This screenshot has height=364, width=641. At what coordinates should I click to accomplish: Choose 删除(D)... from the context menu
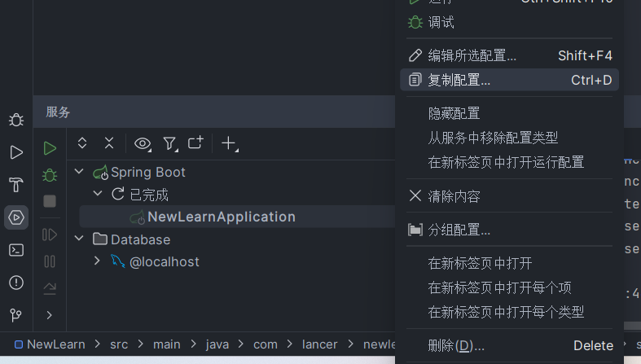[509, 345]
